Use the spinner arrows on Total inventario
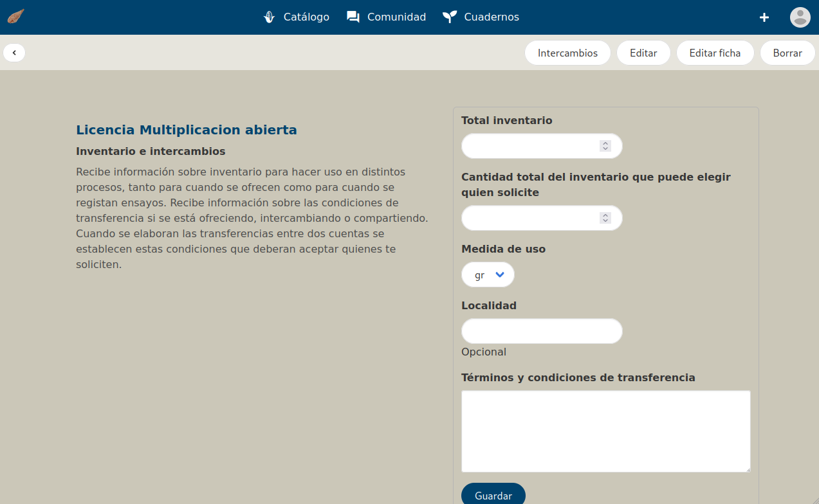The height and width of the screenshot is (504, 819). click(605, 146)
